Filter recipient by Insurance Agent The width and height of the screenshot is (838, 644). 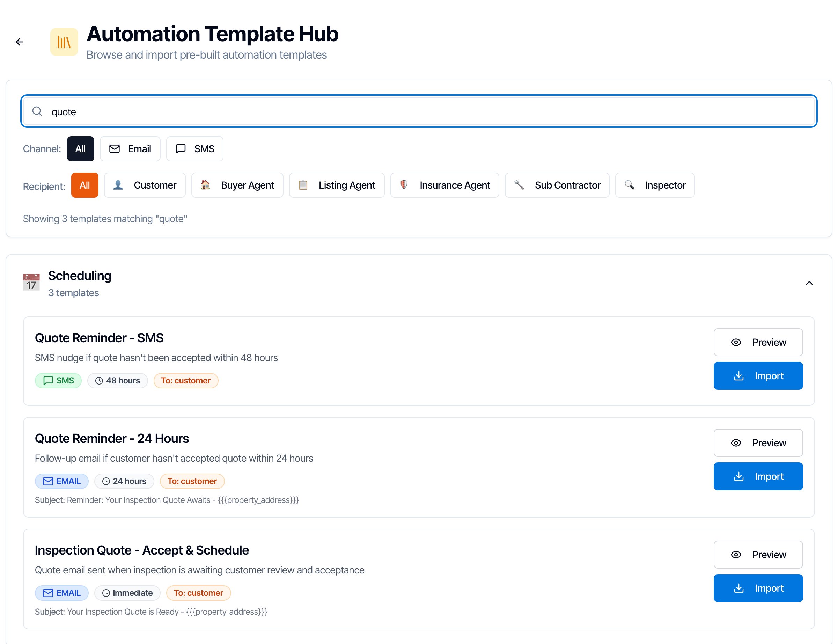(444, 185)
